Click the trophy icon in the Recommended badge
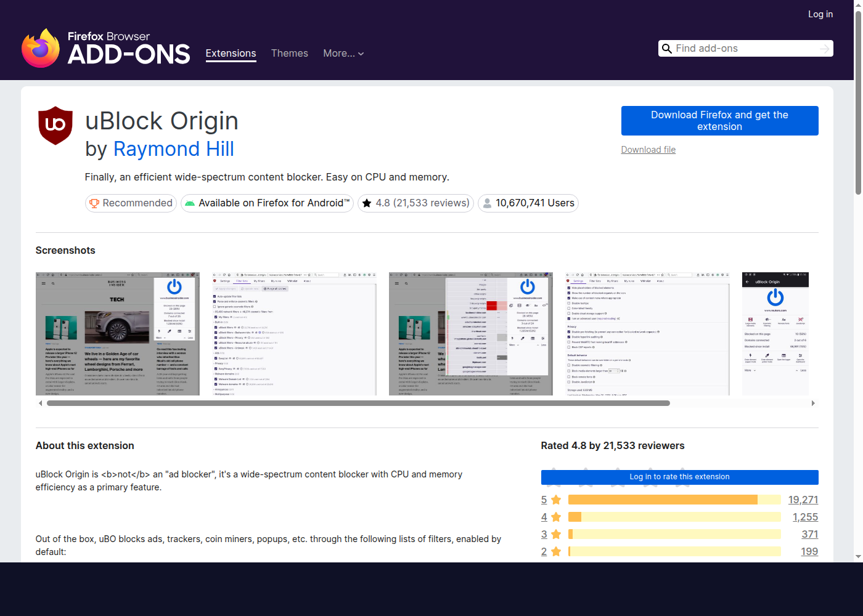 (94, 203)
